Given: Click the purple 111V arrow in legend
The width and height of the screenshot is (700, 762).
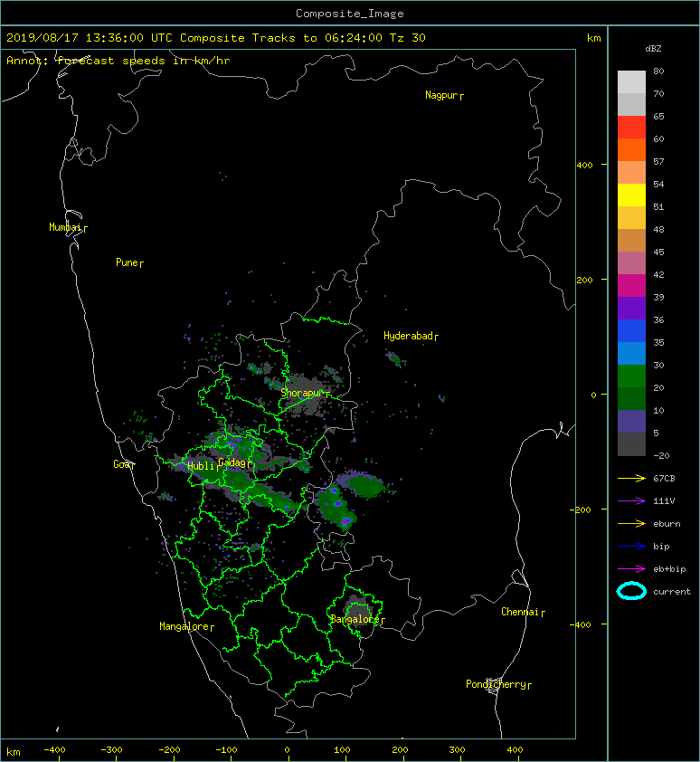Looking at the screenshot, I should coord(631,501).
